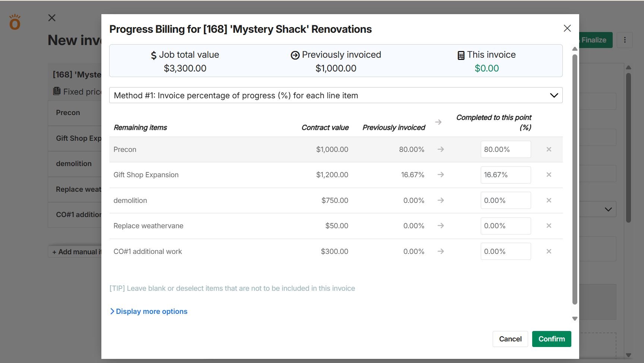Click the orange app logo icon
Image resolution: width=644 pixels, height=363 pixels.
pos(15,22)
